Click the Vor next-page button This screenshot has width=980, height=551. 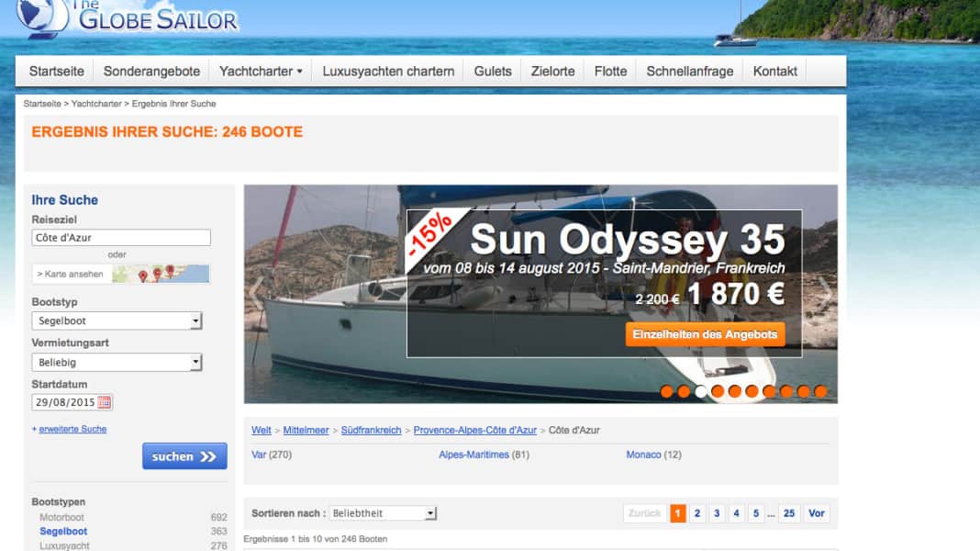817,513
